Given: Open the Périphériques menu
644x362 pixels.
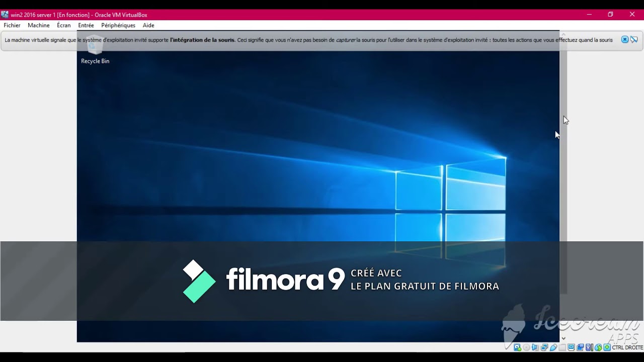Looking at the screenshot, I should pos(118,25).
